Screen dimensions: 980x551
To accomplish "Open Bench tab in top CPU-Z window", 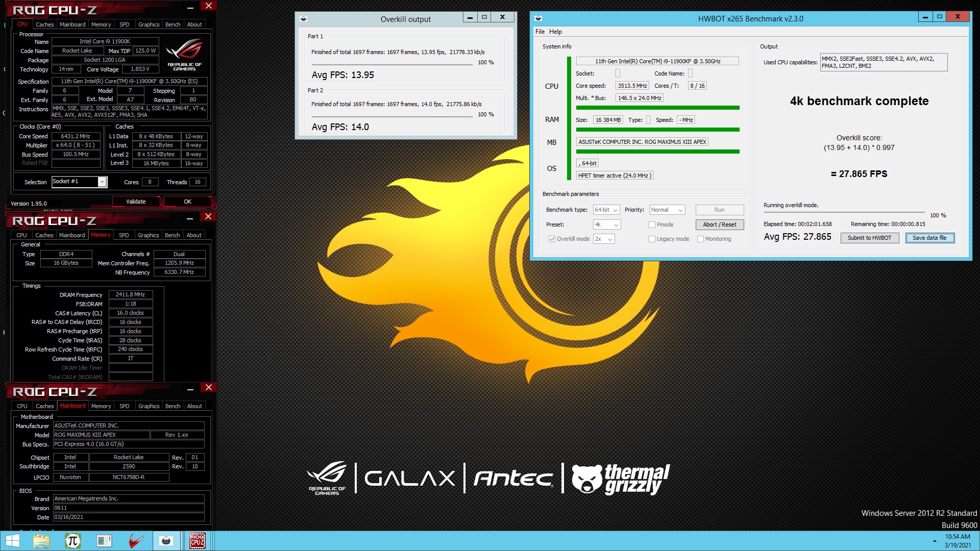I will 173,24.
